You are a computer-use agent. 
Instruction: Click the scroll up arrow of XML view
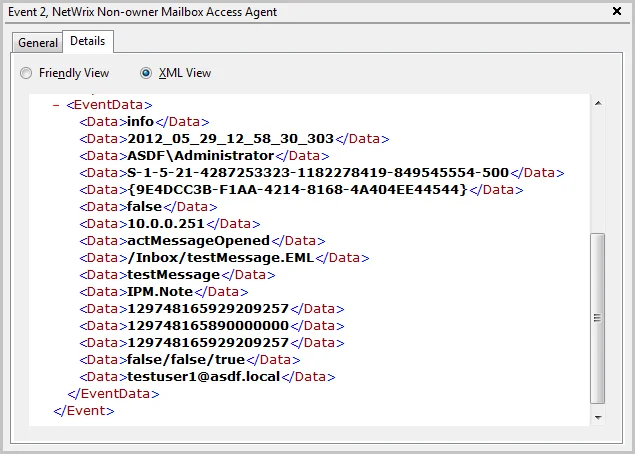click(x=598, y=104)
